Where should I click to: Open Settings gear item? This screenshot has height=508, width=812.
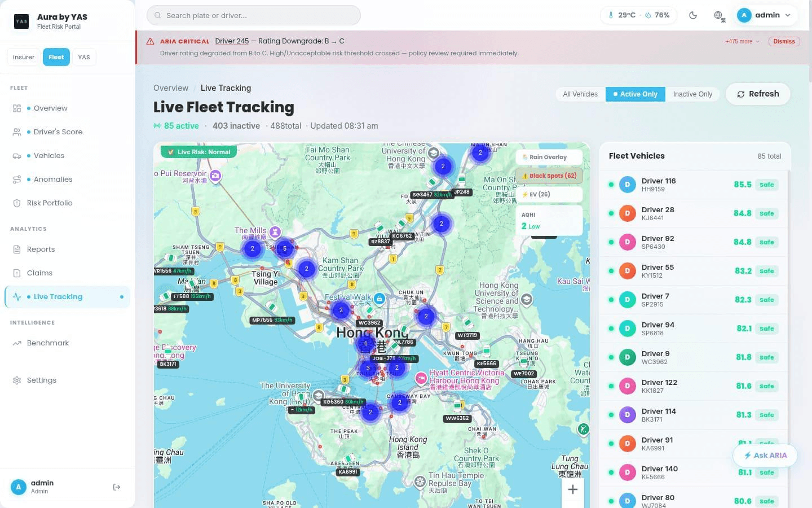coord(68,380)
